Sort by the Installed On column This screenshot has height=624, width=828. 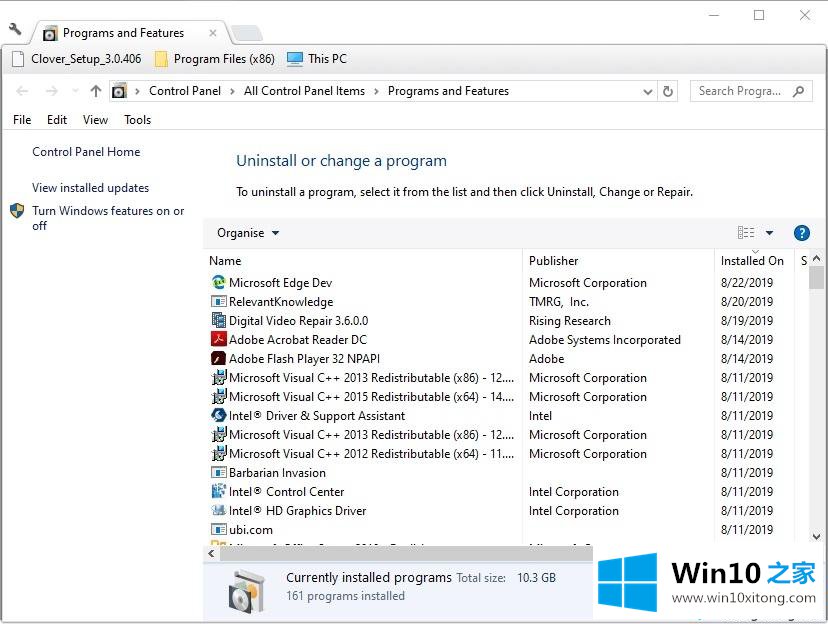click(x=752, y=261)
